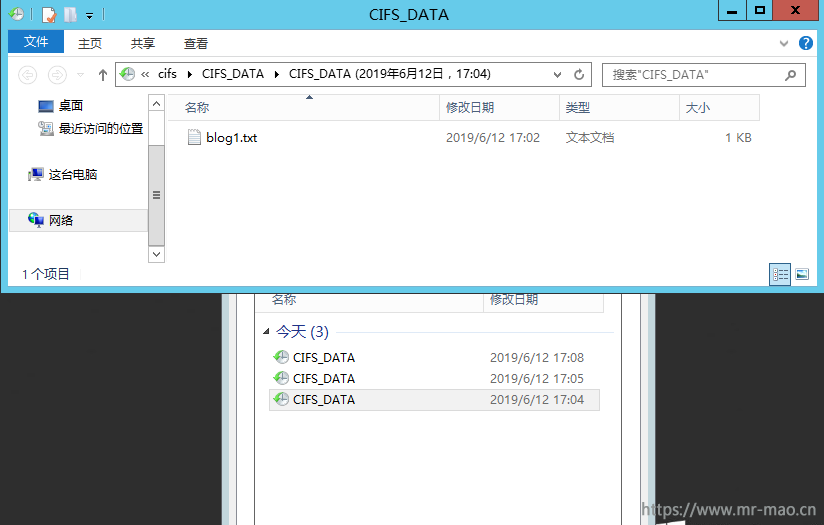
Task: Select 最近访问的位置 in navigation pane
Action: [x=101, y=128]
